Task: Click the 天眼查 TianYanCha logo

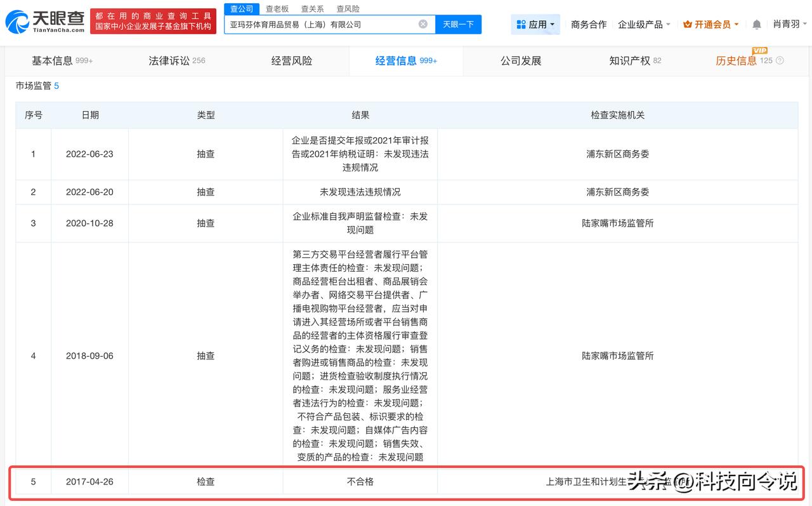Action: tap(44, 22)
